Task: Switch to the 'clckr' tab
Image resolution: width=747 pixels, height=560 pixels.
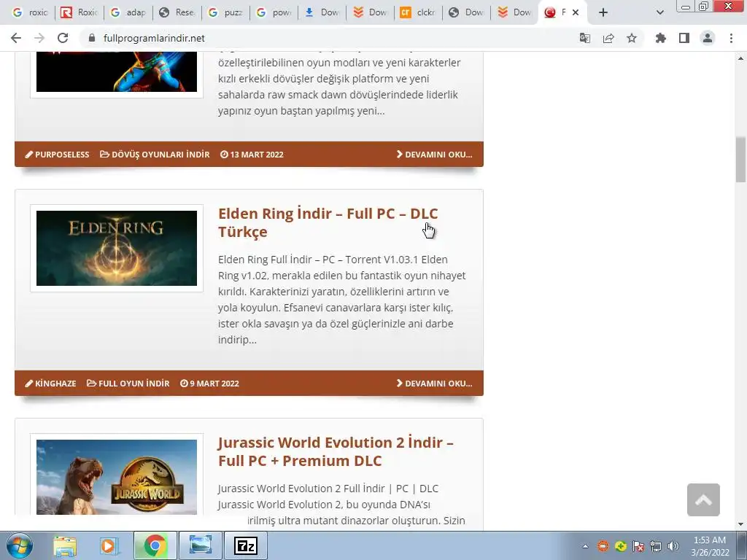Action: (x=418, y=12)
